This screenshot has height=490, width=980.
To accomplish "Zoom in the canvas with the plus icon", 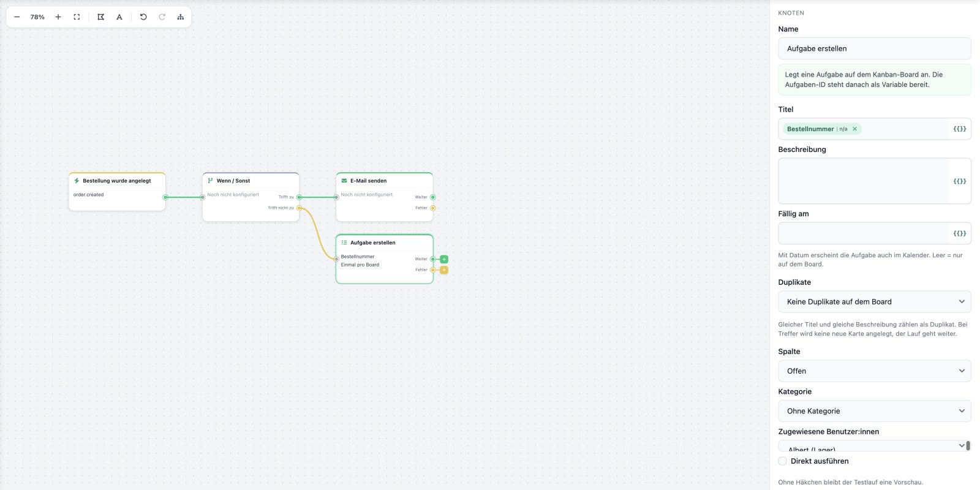I will pos(58,17).
